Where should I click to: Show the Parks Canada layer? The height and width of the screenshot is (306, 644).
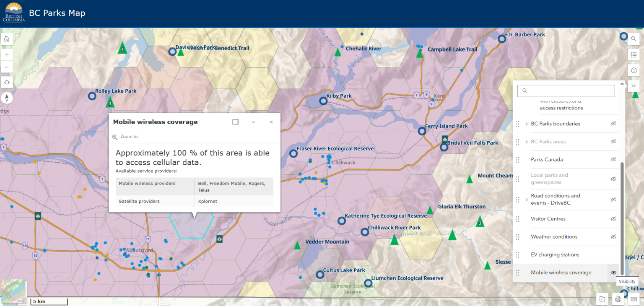tap(613, 159)
